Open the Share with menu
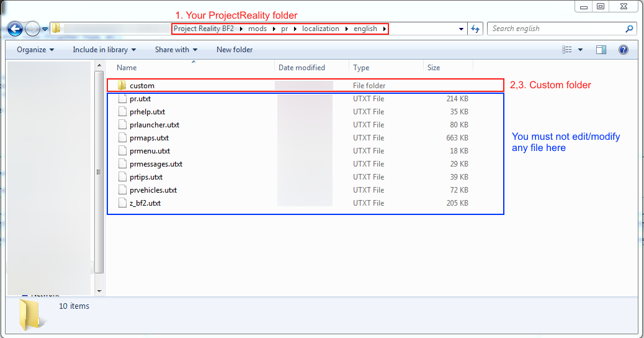 click(x=176, y=50)
